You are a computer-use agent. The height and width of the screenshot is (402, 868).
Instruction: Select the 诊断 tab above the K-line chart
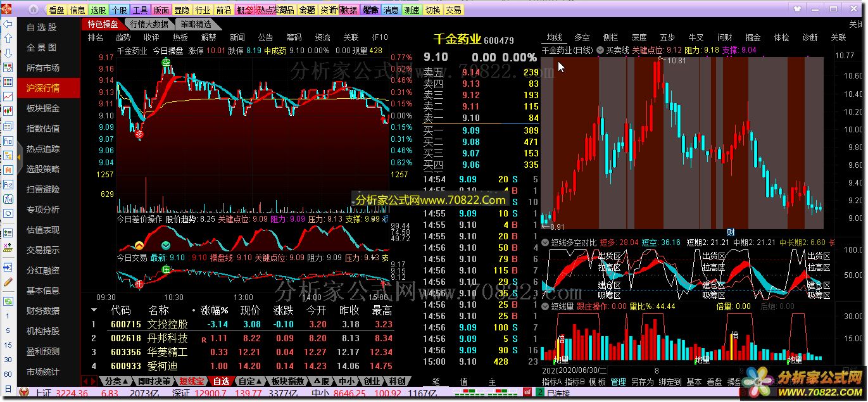pyautogui.click(x=810, y=37)
